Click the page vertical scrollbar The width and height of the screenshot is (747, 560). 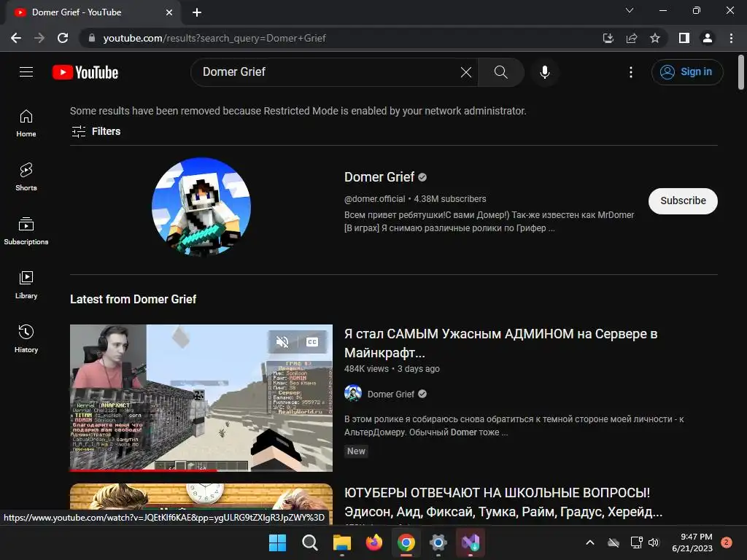[x=741, y=72]
